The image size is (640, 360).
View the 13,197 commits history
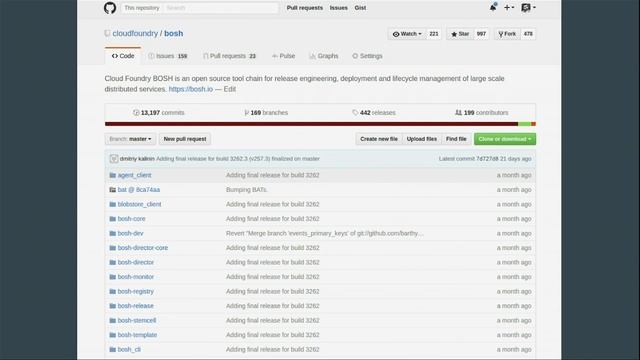[x=159, y=113]
